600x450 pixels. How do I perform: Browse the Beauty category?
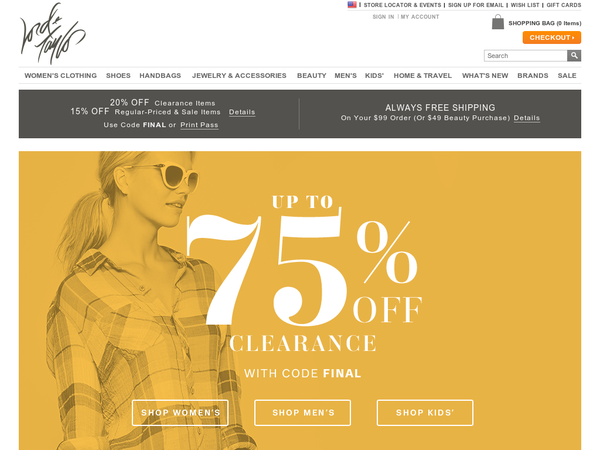311,75
